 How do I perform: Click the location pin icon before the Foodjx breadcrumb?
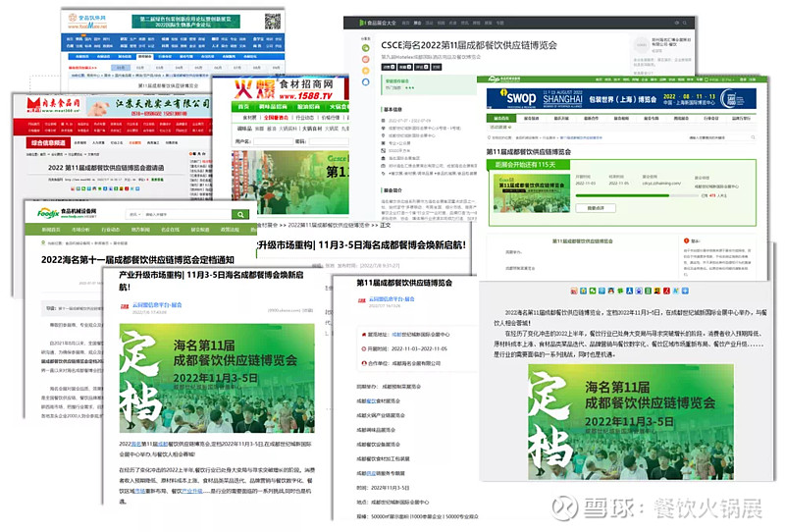pyautogui.click(x=43, y=243)
